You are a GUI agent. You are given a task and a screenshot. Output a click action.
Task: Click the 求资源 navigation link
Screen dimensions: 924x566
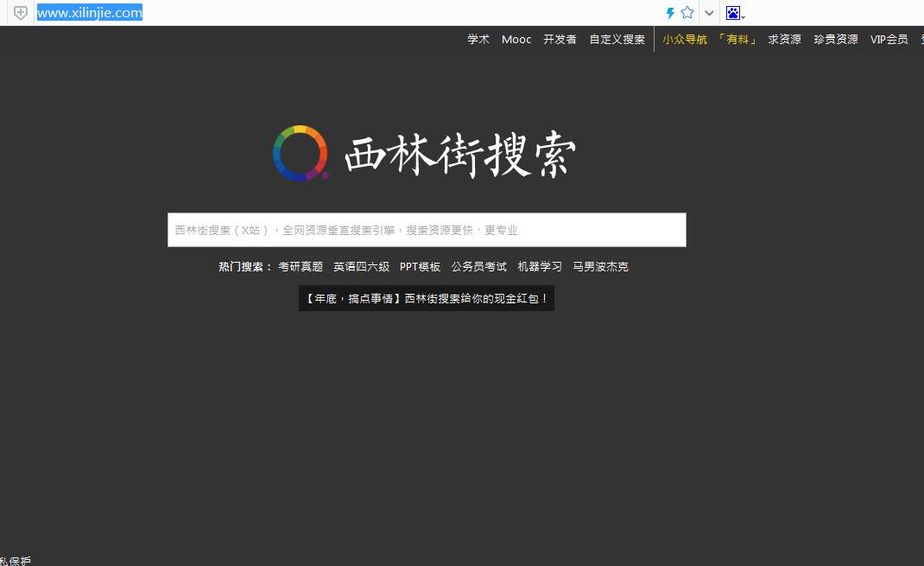click(783, 39)
